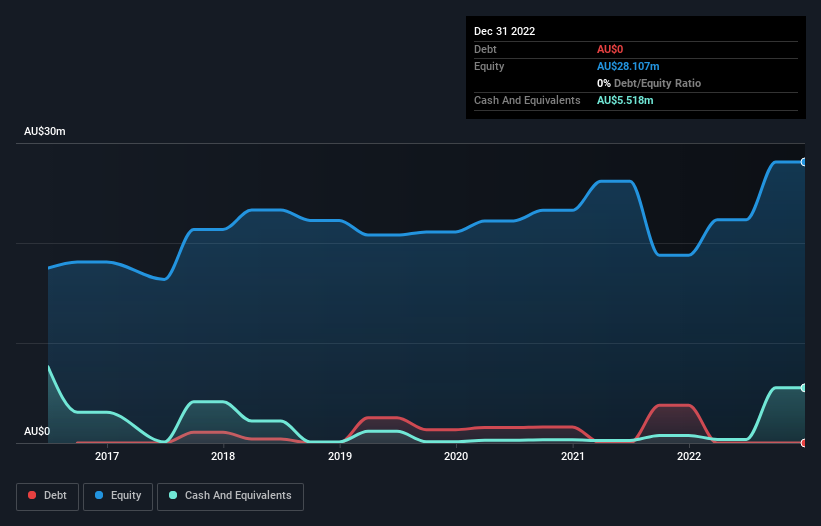
Task: Click the AU$0 y-axis label
Action: click(x=37, y=431)
